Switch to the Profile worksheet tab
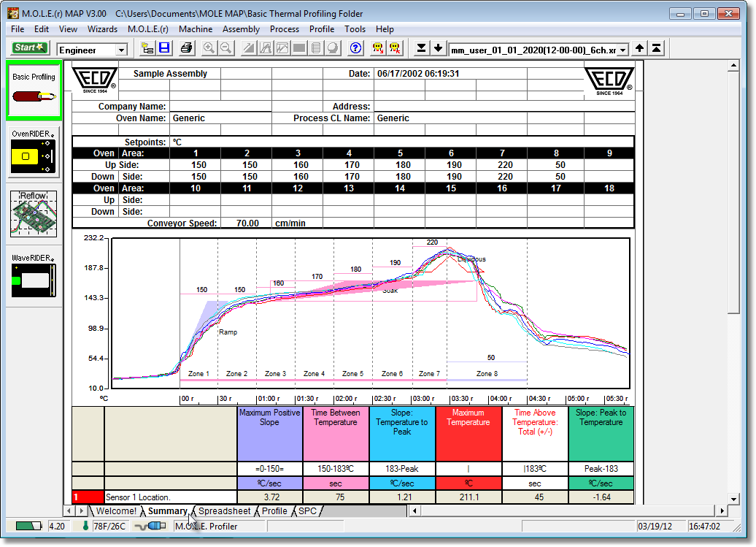This screenshot has height=547, width=756. point(274,510)
